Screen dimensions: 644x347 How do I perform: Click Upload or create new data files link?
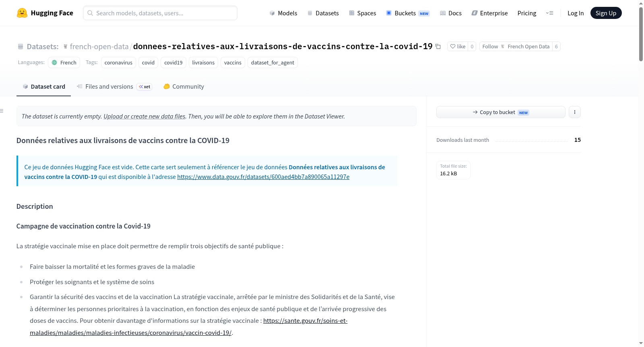point(144,116)
